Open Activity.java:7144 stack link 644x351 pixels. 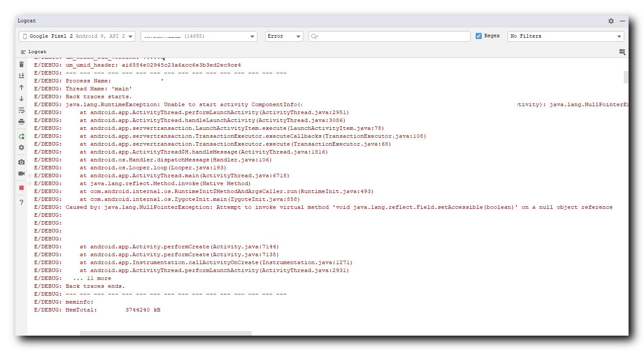(244, 247)
